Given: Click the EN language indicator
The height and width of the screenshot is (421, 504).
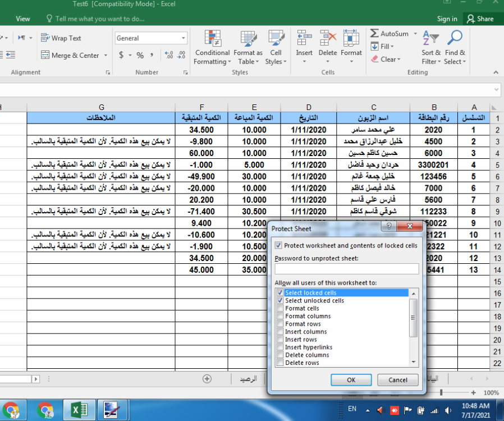Looking at the screenshot, I should click(x=352, y=409).
